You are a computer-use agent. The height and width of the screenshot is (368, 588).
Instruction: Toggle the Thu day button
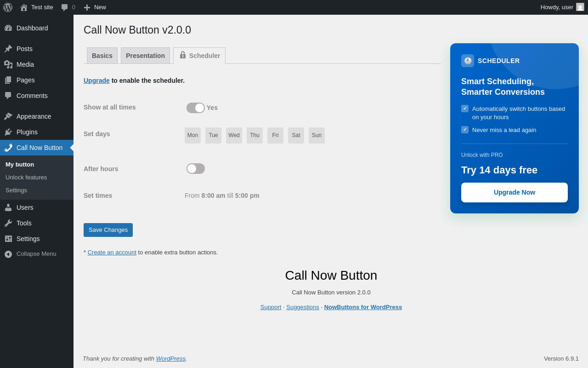(255, 135)
